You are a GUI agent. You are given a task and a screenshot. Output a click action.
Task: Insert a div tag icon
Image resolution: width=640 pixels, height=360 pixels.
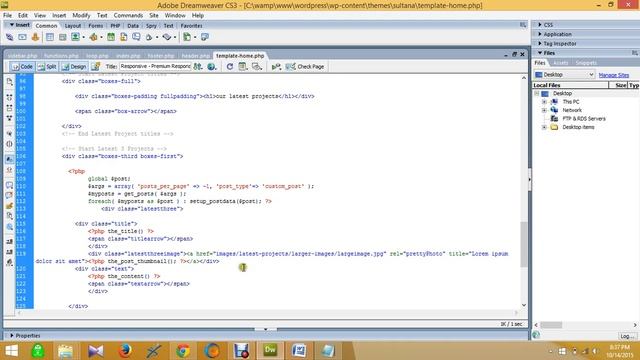point(62,37)
